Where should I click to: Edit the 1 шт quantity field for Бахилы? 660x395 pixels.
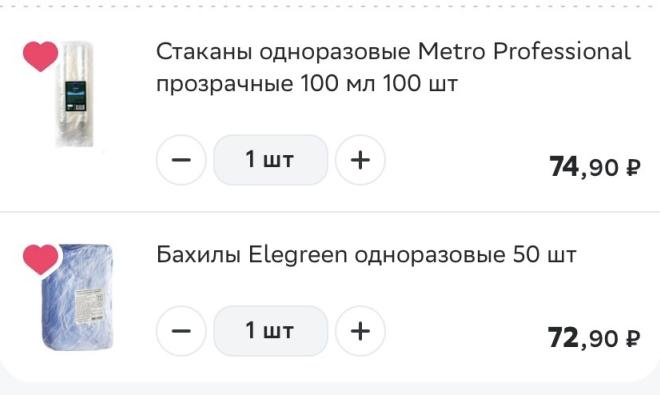270,331
